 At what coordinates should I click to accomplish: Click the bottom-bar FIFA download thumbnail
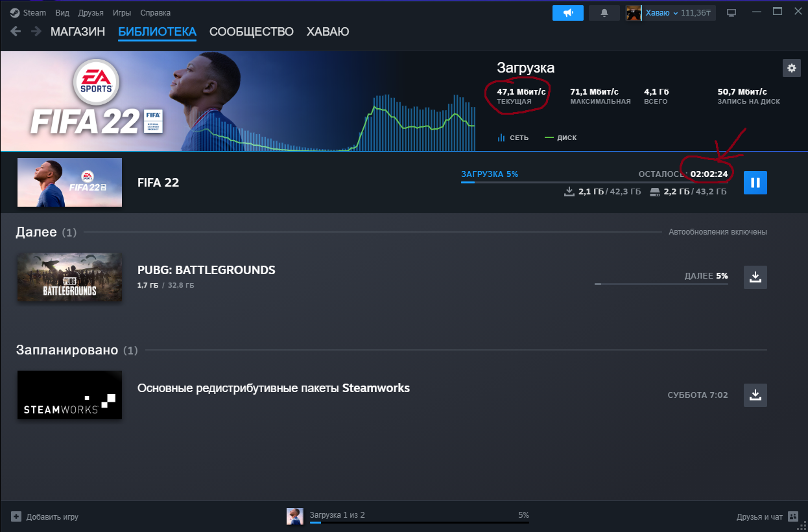coord(295,516)
